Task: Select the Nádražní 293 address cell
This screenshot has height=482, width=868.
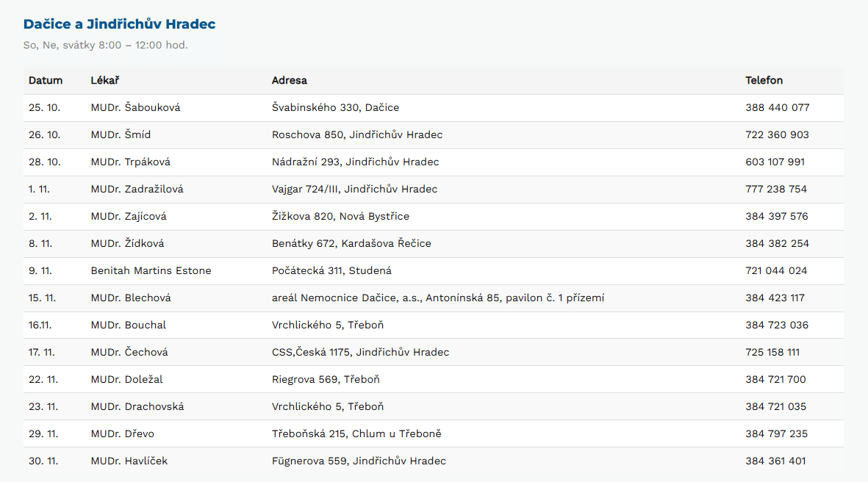Action: click(x=355, y=162)
